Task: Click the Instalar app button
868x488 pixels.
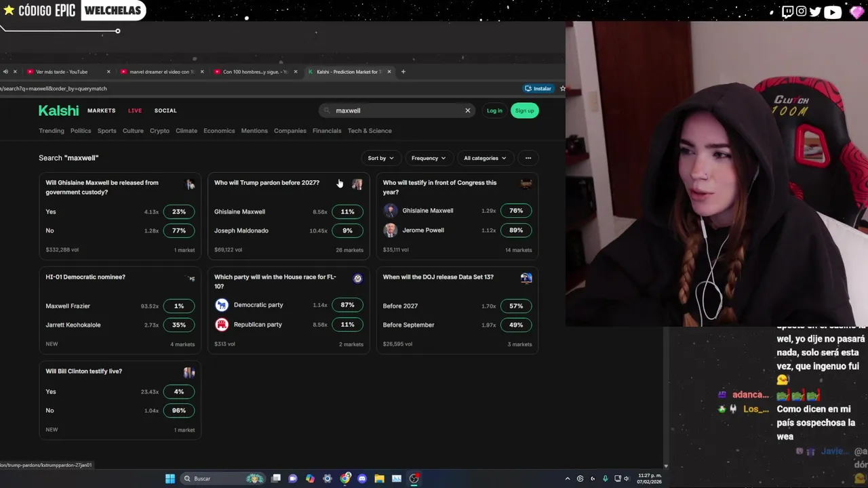Action: point(538,88)
